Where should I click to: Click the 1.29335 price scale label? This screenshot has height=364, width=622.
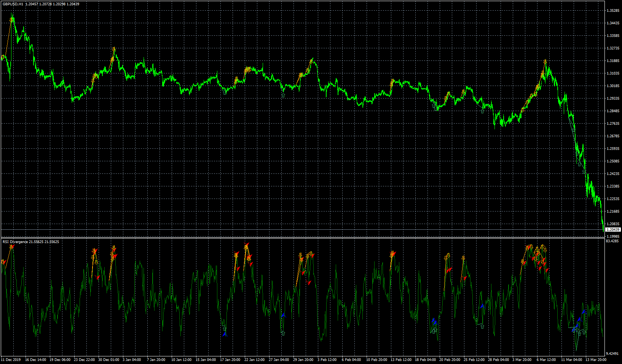click(613, 99)
